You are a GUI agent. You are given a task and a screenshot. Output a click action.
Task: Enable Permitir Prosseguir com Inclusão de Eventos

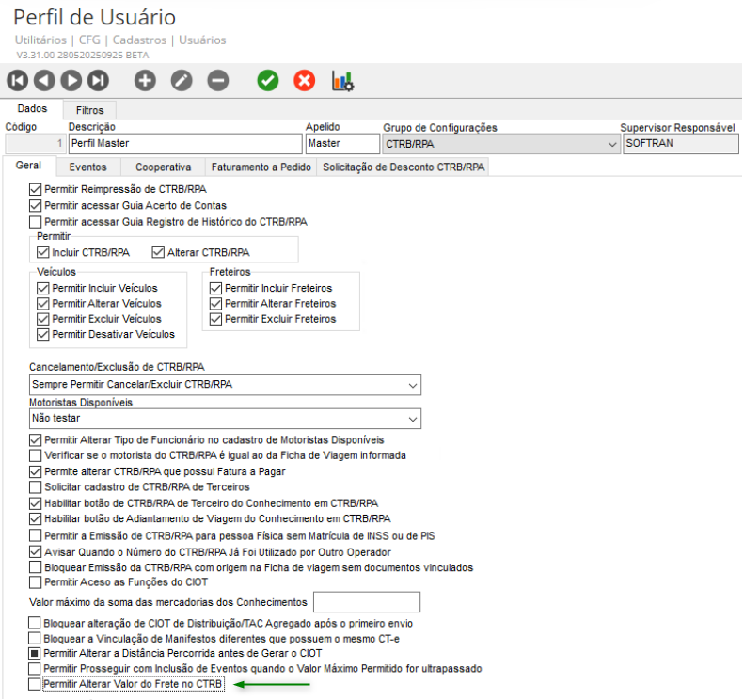click(34, 669)
